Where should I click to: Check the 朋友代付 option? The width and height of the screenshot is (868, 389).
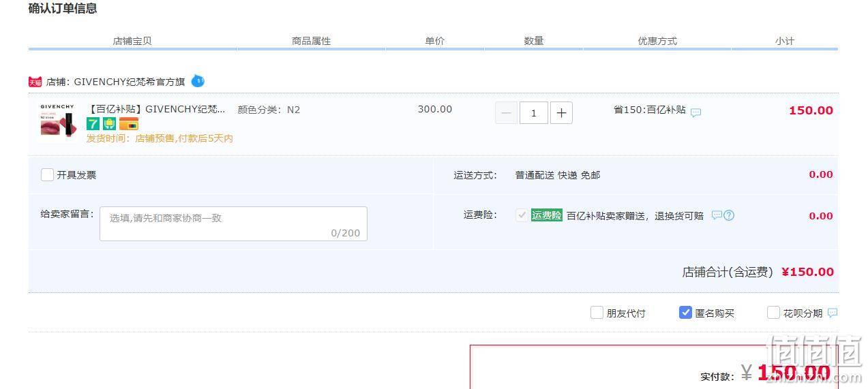[597, 313]
